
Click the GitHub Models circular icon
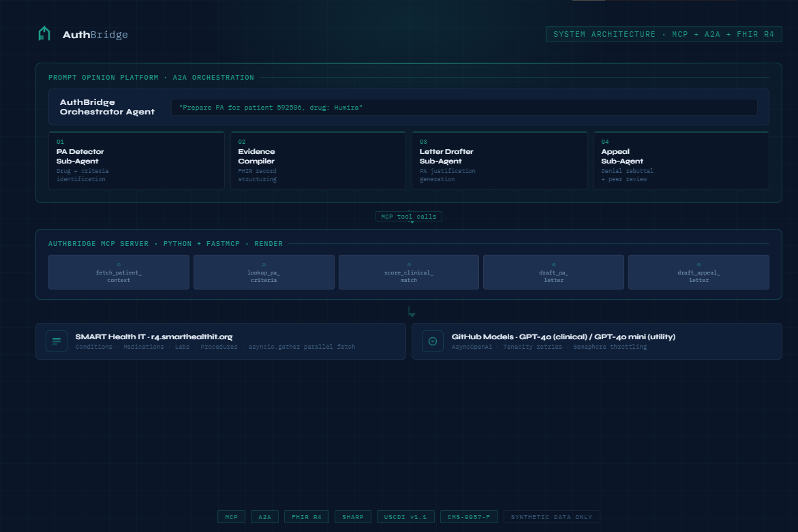pyautogui.click(x=433, y=341)
